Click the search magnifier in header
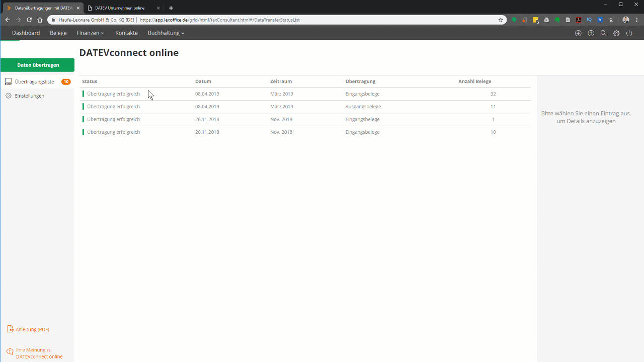This screenshot has width=644, height=362. pos(604,33)
